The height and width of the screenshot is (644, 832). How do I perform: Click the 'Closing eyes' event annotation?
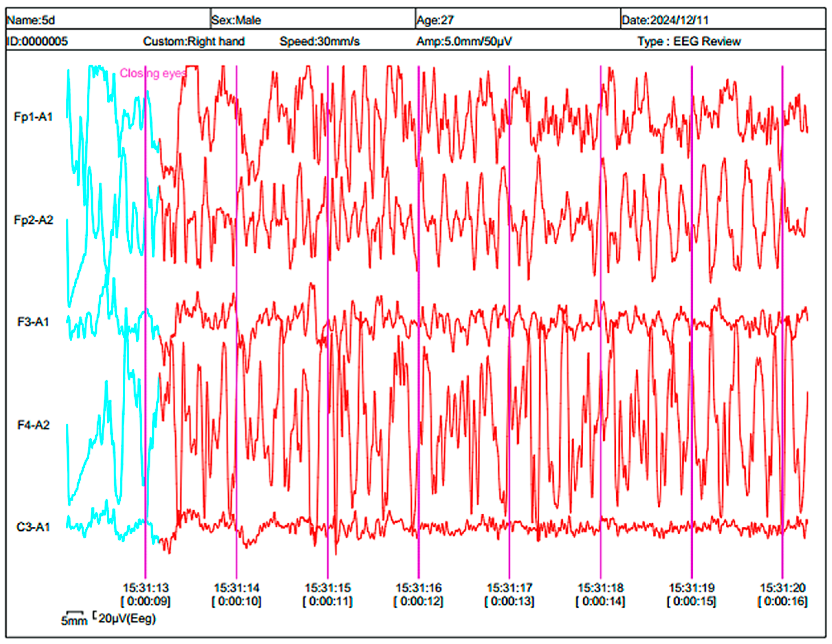153,73
